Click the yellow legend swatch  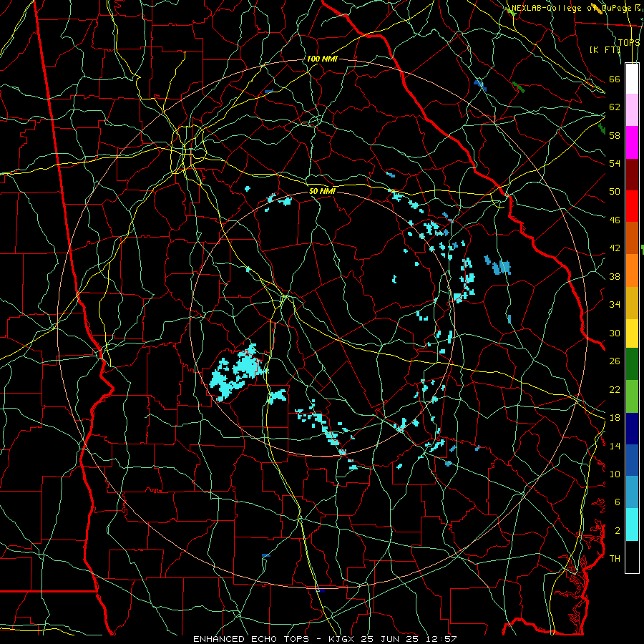click(632, 333)
